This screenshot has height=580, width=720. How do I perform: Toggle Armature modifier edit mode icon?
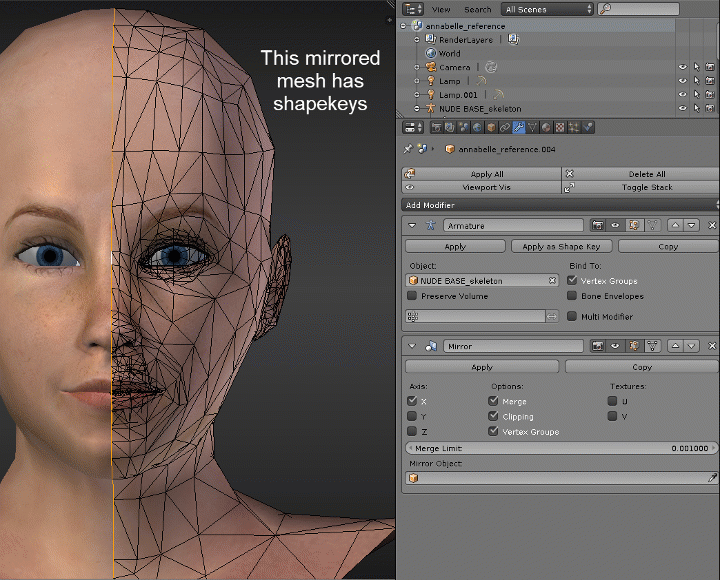632,226
